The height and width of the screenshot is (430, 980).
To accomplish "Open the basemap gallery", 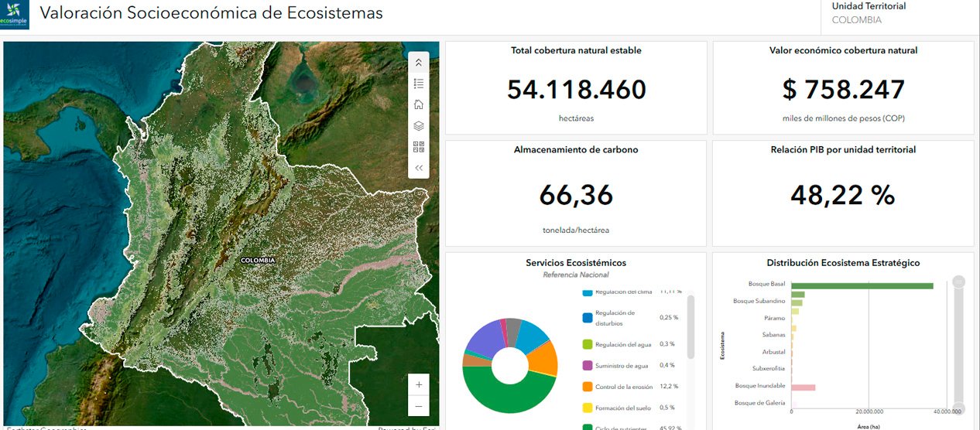I will (x=419, y=146).
